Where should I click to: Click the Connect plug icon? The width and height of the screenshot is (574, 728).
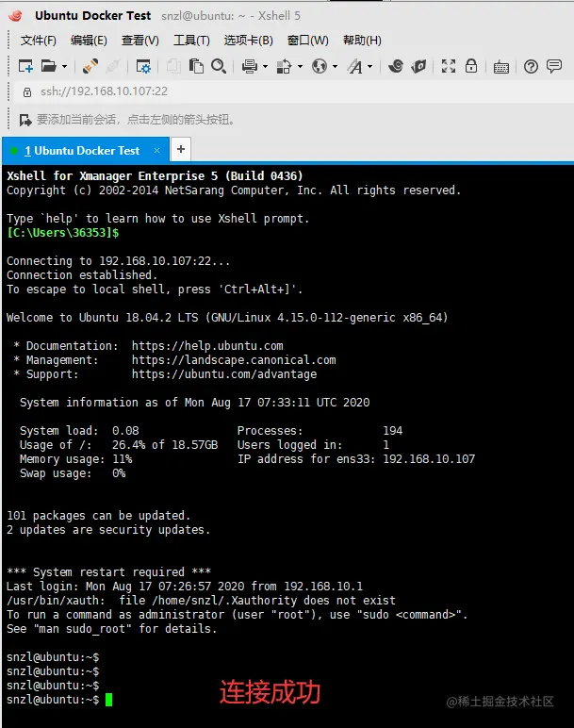90,66
